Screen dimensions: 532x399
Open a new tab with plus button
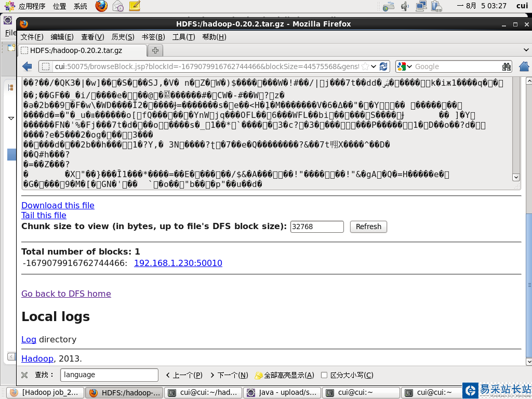[x=155, y=50]
